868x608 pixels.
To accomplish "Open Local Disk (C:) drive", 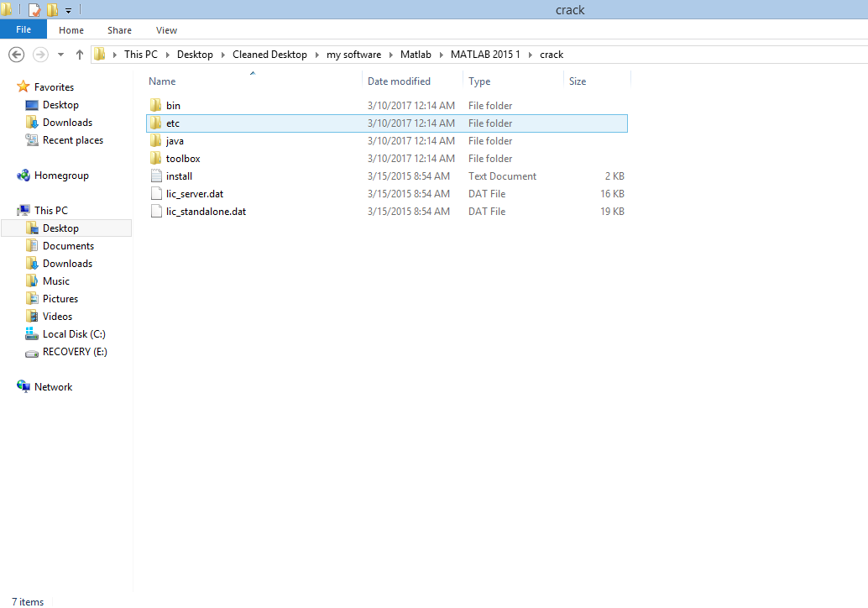I will coord(74,334).
